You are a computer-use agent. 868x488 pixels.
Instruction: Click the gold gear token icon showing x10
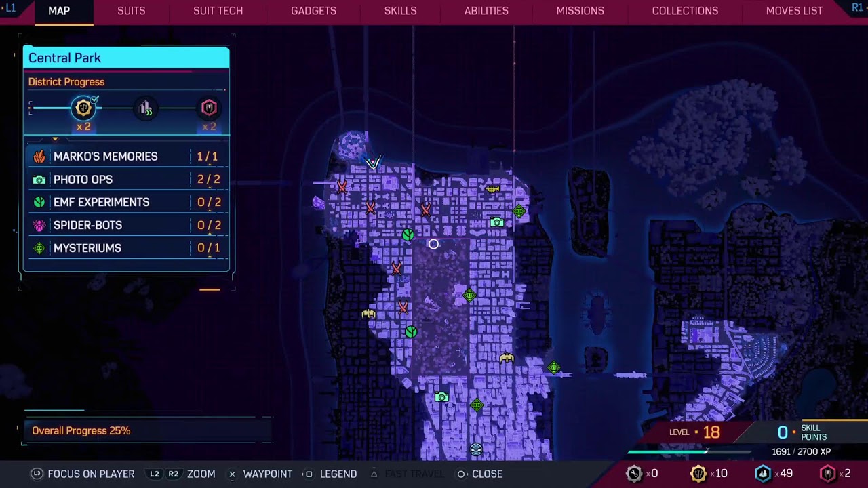click(698, 474)
